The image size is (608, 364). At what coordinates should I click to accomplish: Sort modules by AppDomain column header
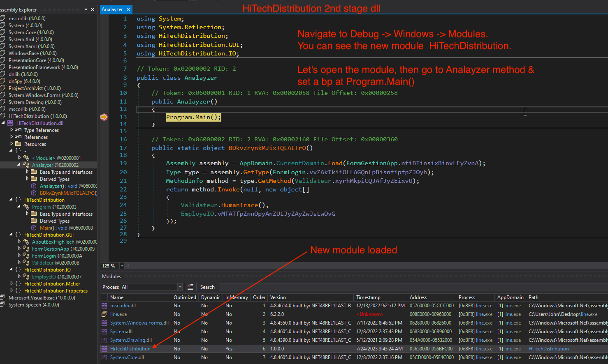(x=510, y=297)
